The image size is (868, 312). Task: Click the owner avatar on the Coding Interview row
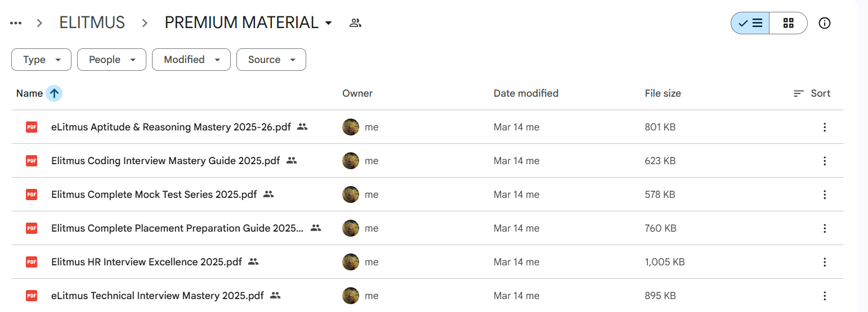click(x=351, y=161)
